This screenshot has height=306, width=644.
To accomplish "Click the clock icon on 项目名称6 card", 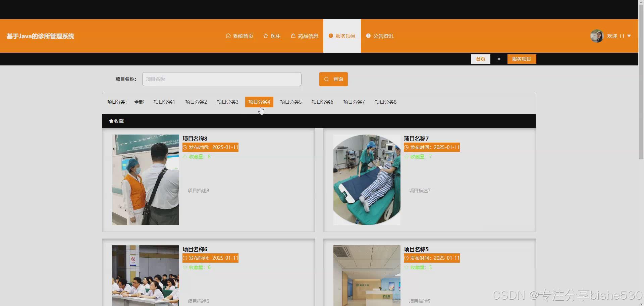I will click(185, 258).
